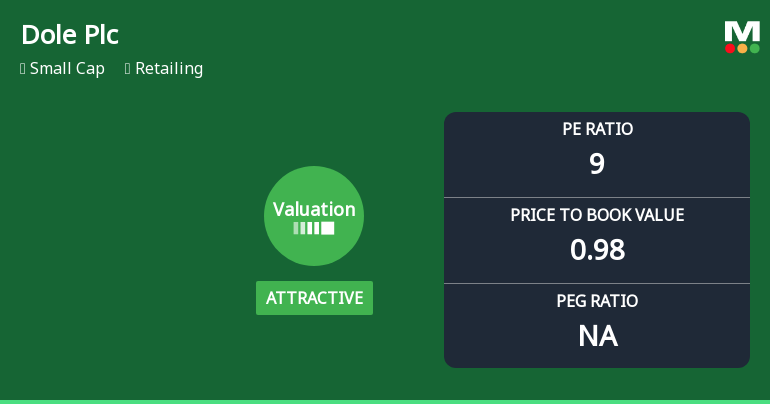770x404 pixels.
Task: Click the Valuation text in the circle
Action: [314, 209]
